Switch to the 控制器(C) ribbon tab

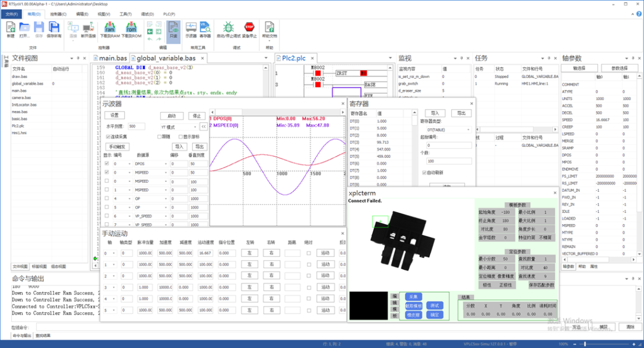tap(58, 14)
